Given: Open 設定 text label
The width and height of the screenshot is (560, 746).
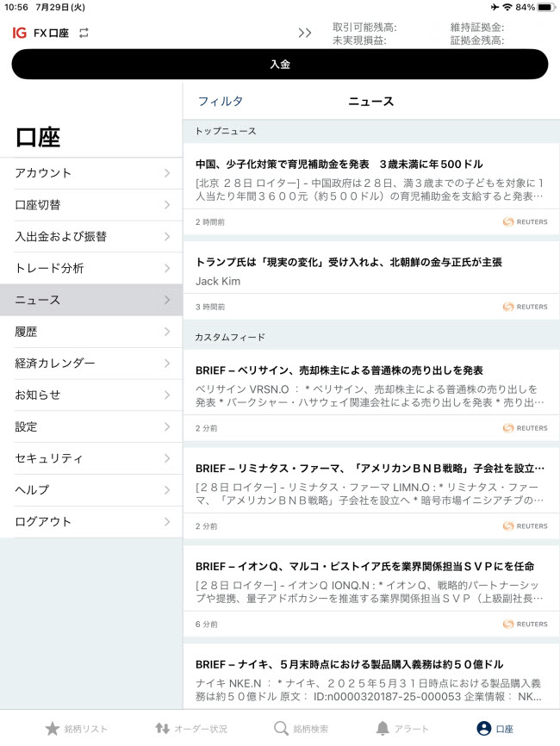Looking at the screenshot, I should pyautogui.click(x=26, y=426).
